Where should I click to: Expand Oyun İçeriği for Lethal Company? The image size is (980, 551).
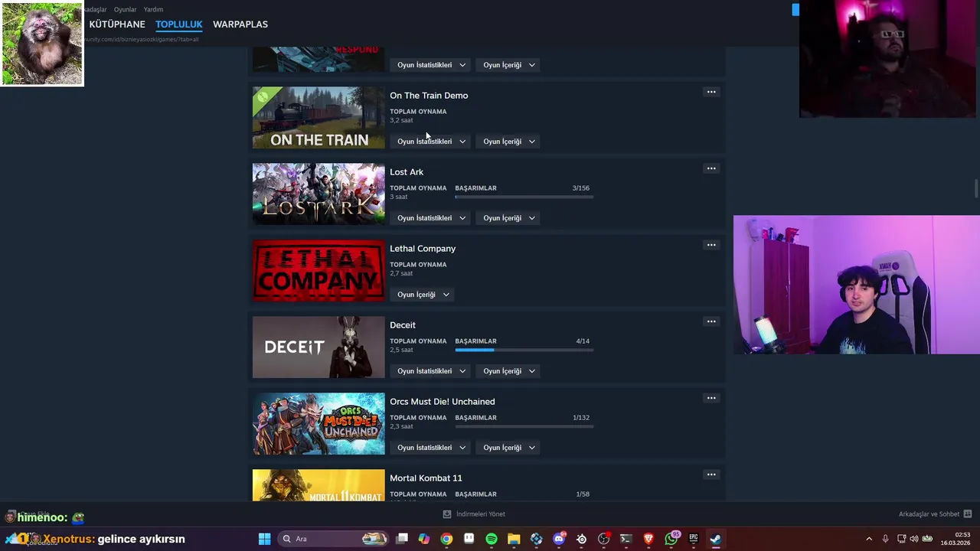click(x=423, y=295)
